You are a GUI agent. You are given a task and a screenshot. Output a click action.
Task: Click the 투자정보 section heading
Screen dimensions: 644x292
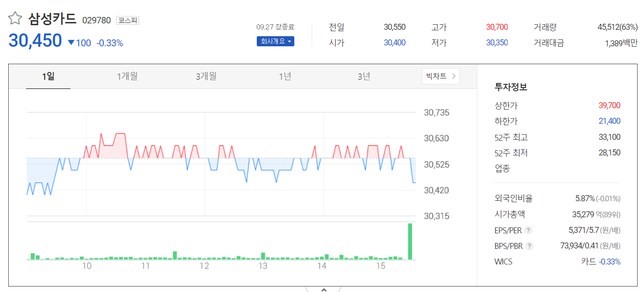click(511, 87)
